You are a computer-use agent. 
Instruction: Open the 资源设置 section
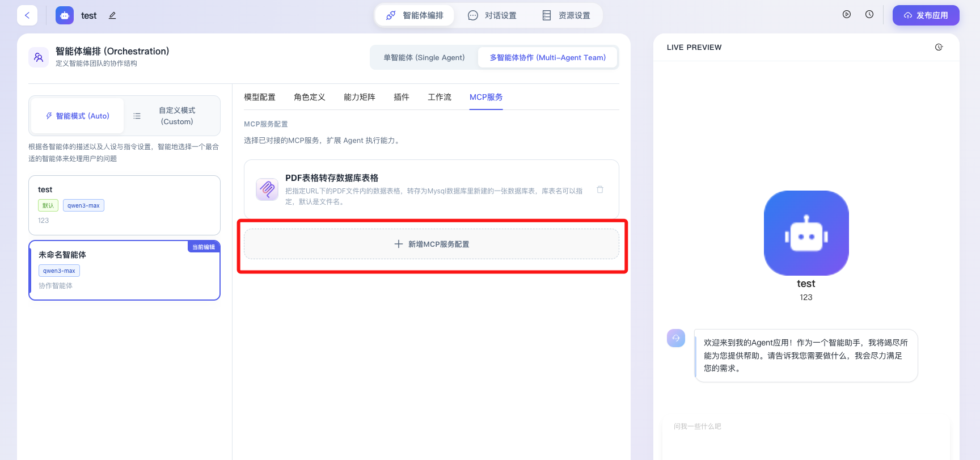(566, 16)
